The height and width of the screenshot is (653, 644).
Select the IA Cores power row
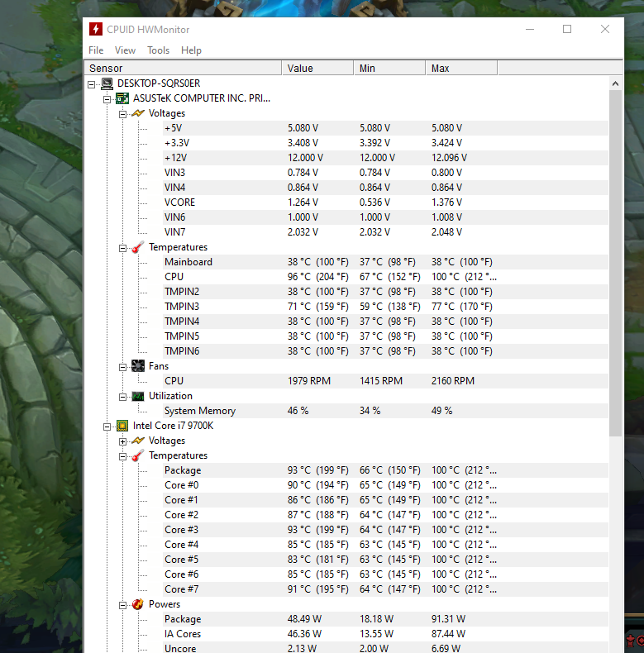pos(385,634)
